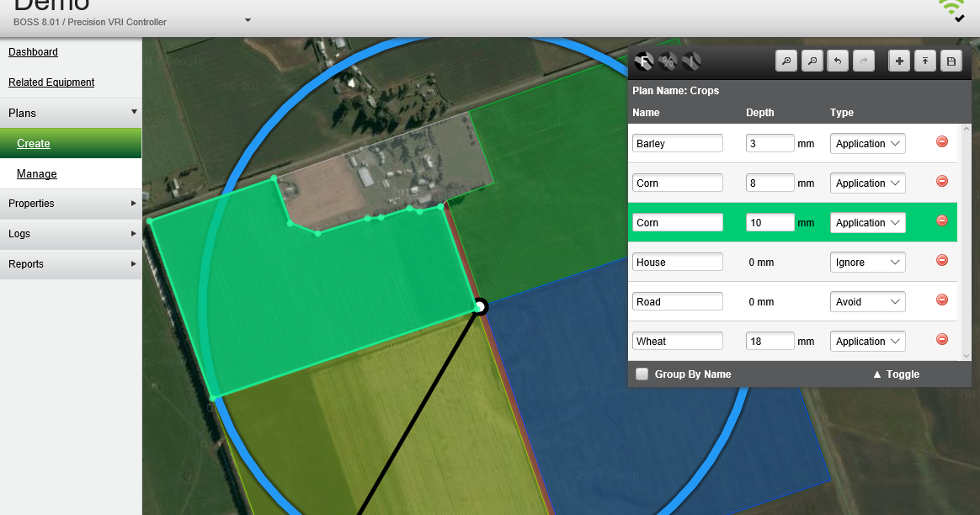980x515 pixels.
Task: Add a new plan zone with plus icon
Action: tap(899, 61)
